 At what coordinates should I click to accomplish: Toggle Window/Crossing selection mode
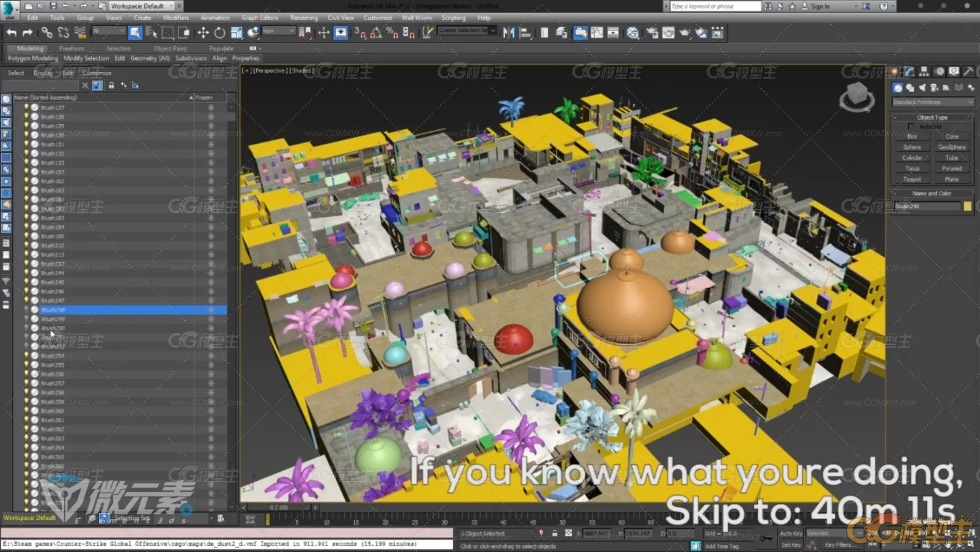(184, 33)
